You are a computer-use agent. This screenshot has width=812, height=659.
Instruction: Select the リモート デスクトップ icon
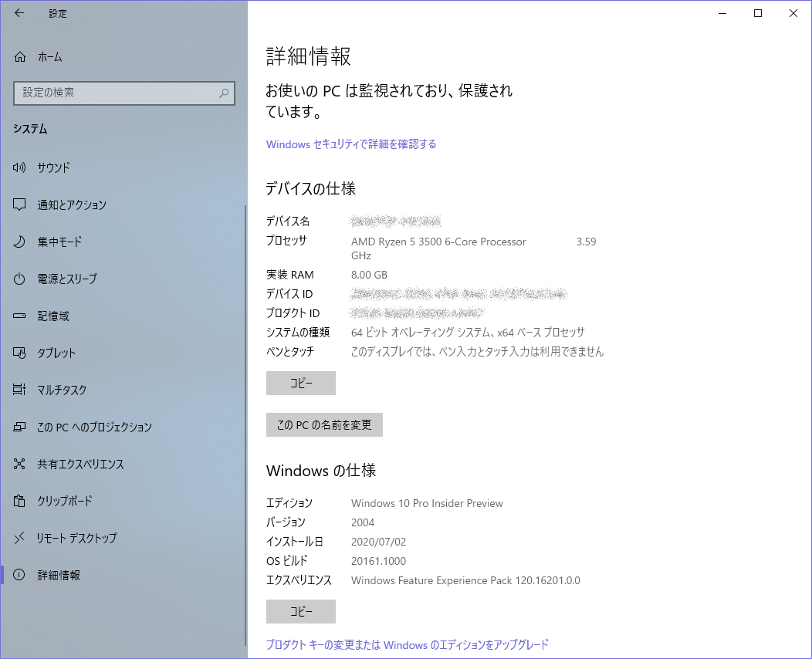point(19,538)
